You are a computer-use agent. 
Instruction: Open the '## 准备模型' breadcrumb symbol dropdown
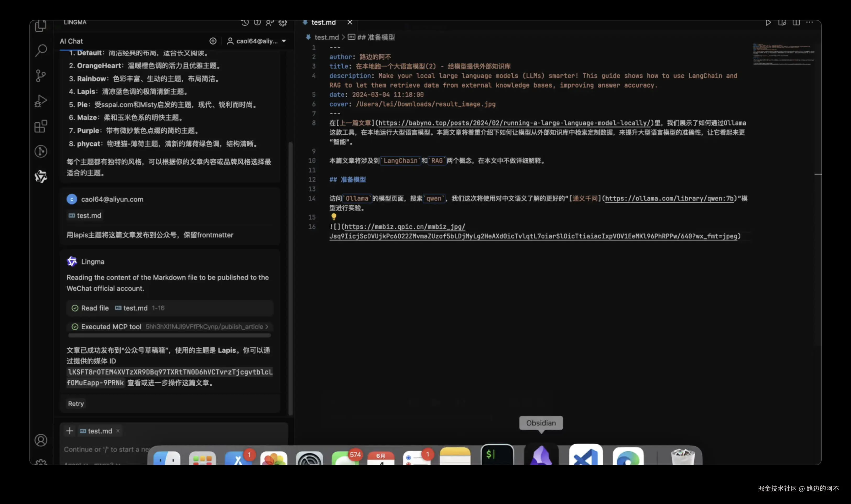(x=376, y=37)
